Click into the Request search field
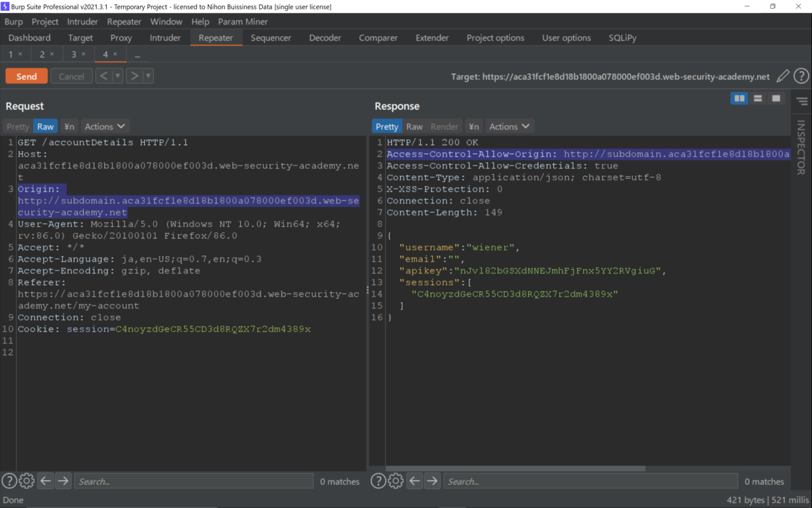 point(194,482)
